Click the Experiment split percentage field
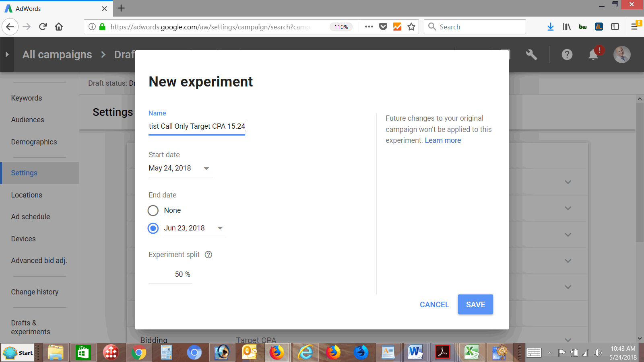Screen dimensions: 644x362 pos(171,274)
